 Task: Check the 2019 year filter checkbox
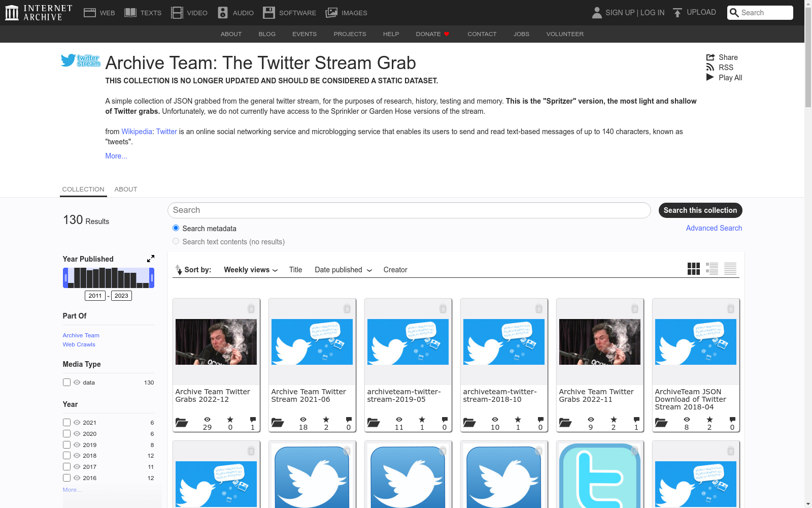66,444
